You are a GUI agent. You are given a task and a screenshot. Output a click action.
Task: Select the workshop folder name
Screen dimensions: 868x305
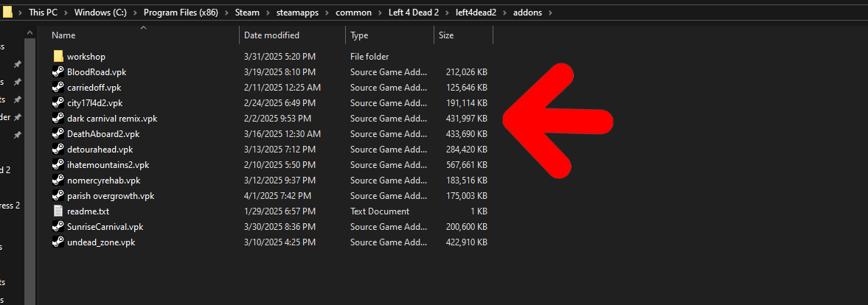(x=86, y=56)
